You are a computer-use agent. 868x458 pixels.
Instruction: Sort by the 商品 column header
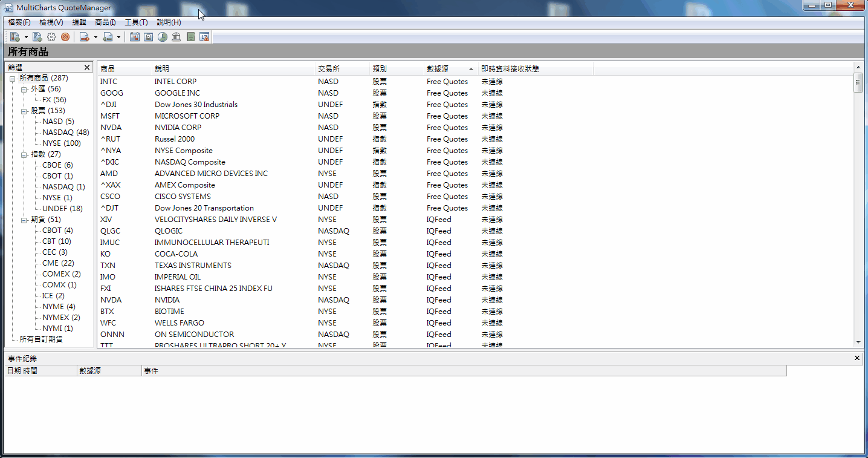(x=125, y=69)
